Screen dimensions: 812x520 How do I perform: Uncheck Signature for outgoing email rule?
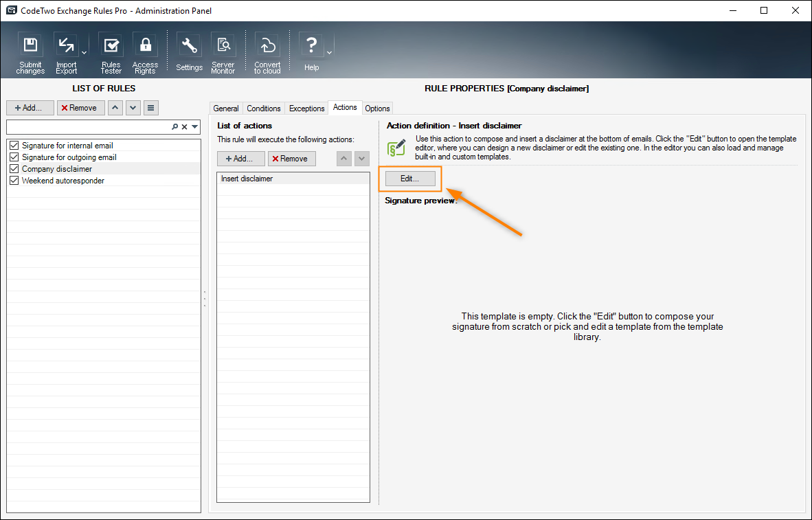pos(14,157)
